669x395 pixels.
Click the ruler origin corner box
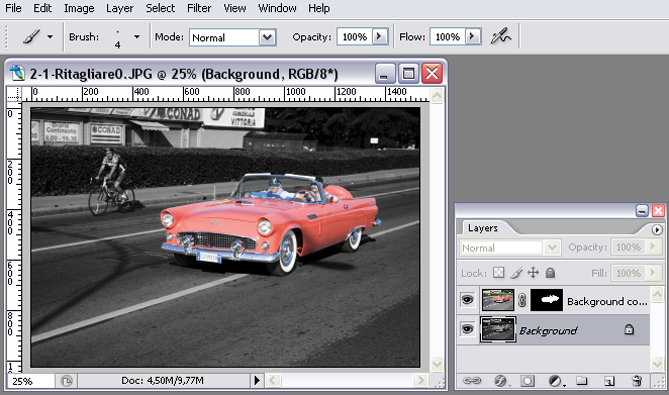tap(14, 94)
